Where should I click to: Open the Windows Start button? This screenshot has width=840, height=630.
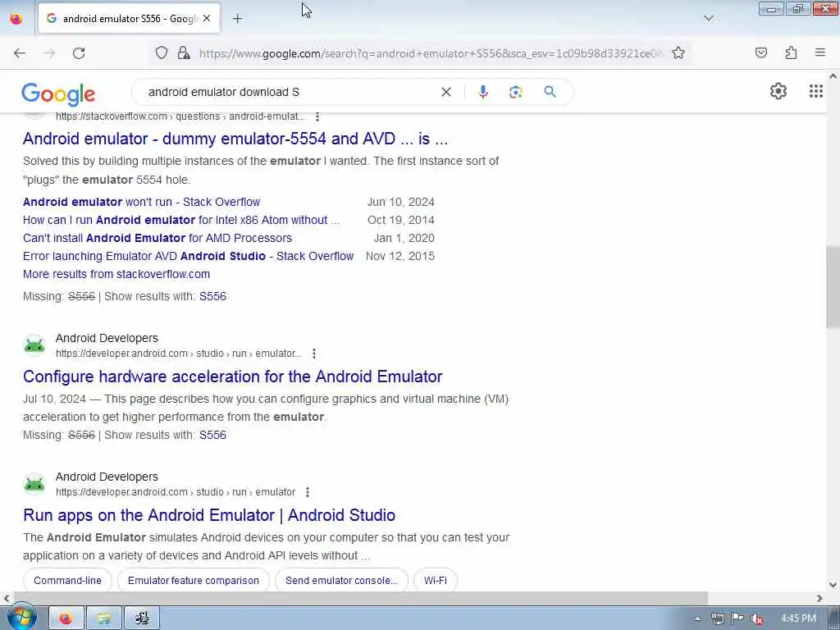click(21, 618)
